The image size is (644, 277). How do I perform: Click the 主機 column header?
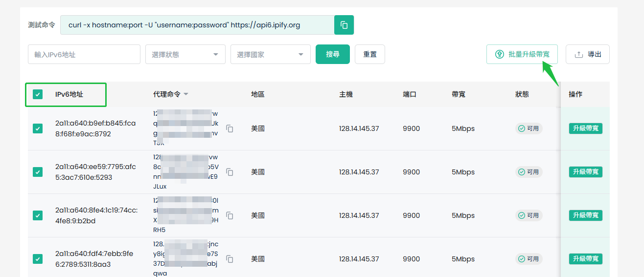(x=346, y=94)
